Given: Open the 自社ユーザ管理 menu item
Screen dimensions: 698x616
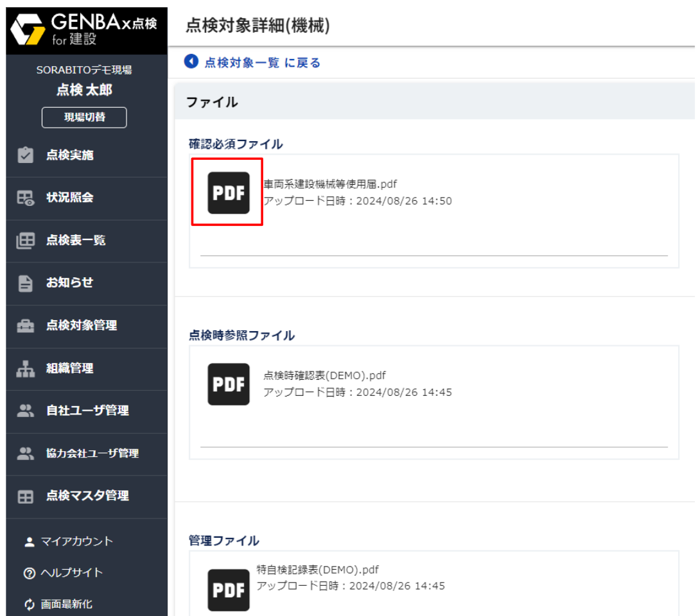Looking at the screenshot, I should (x=87, y=411).
